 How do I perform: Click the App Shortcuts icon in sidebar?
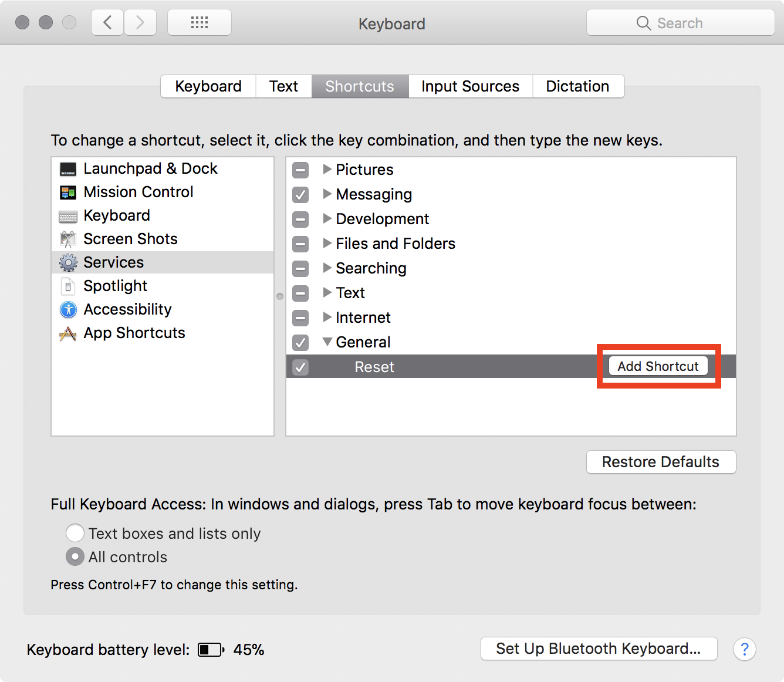point(68,333)
